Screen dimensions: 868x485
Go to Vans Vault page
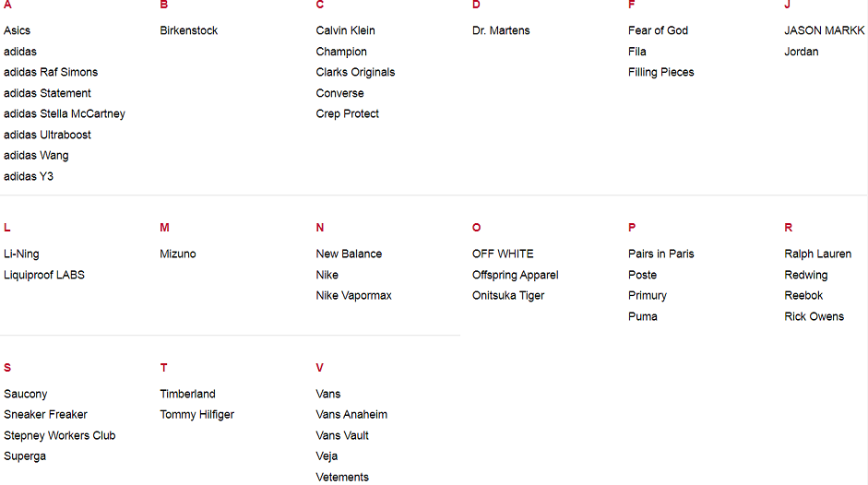342,435
